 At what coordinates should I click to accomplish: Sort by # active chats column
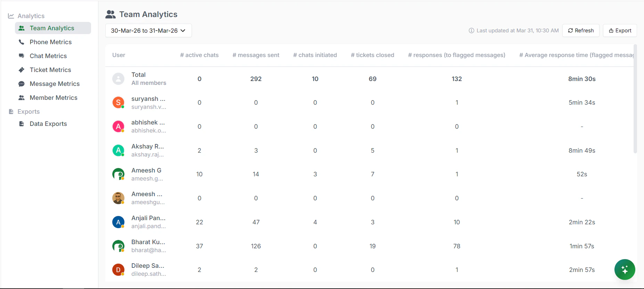coord(199,55)
